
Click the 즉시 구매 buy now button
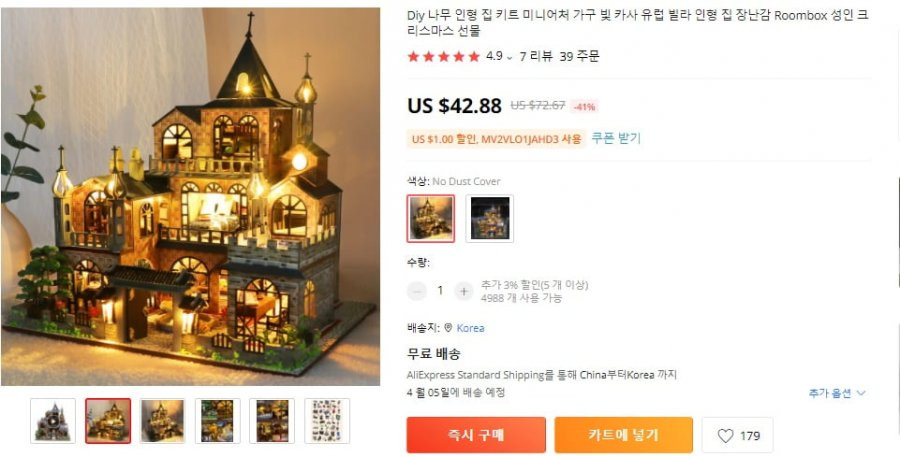pos(476,435)
